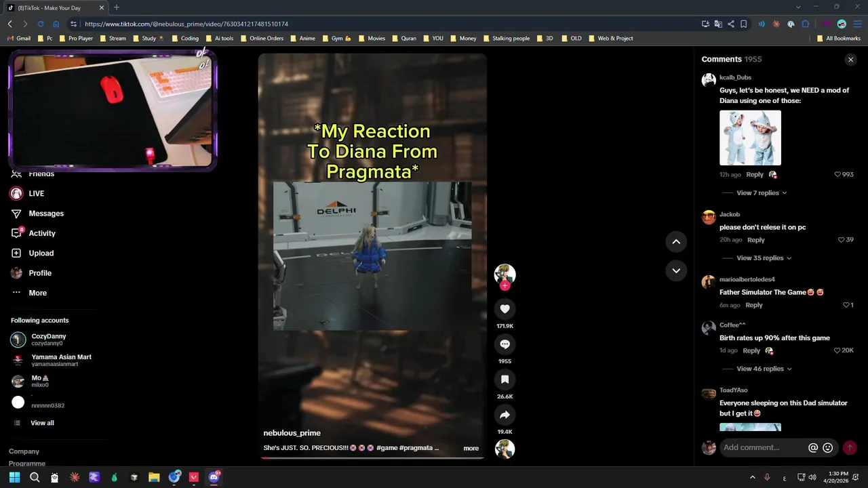The width and height of the screenshot is (868, 488).
Task: Open Company footer link
Action: tap(24, 451)
